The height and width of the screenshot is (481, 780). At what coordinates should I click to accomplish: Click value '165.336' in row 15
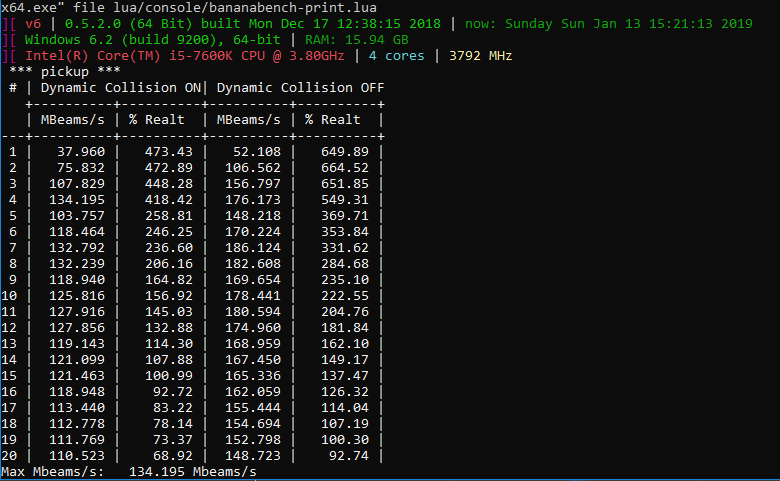pos(253,376)
